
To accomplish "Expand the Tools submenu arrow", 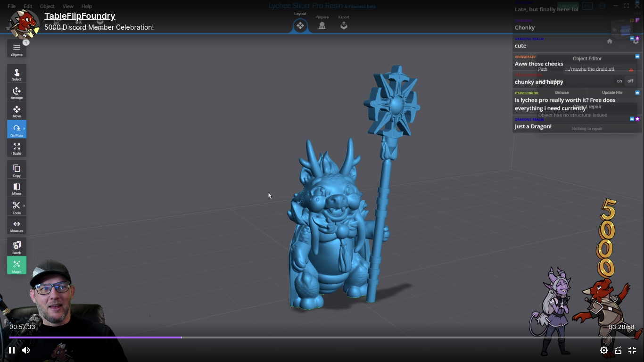I will tap(24, 206).
